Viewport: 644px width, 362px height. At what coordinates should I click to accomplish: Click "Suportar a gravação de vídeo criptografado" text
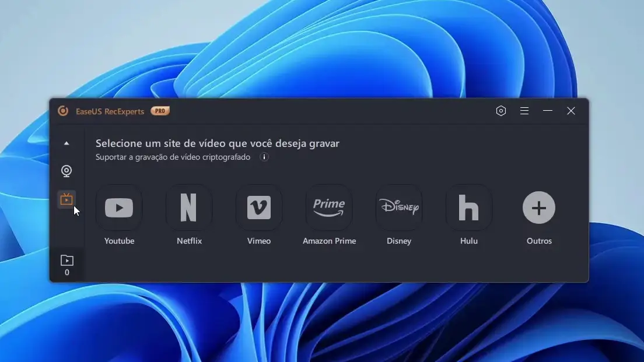[173, 157]
